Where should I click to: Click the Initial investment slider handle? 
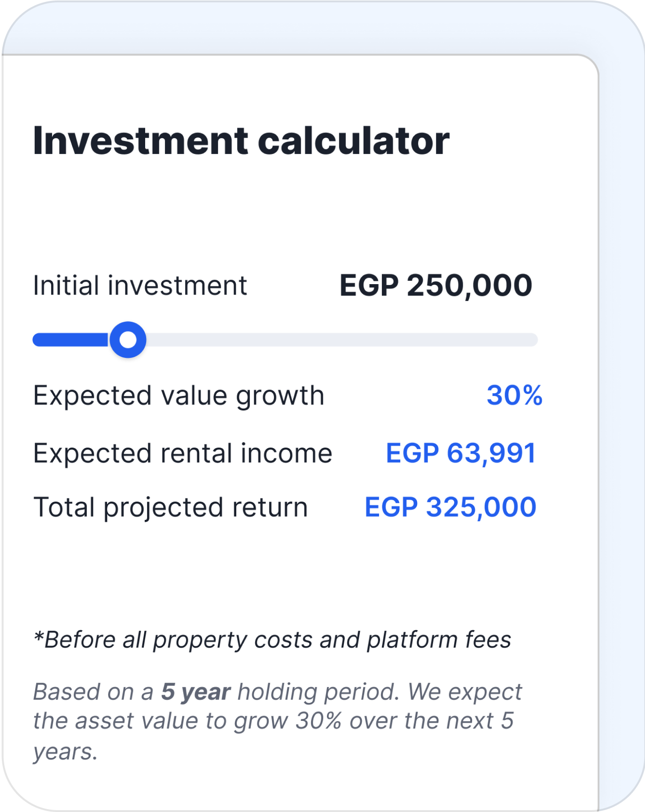(128, 340)
